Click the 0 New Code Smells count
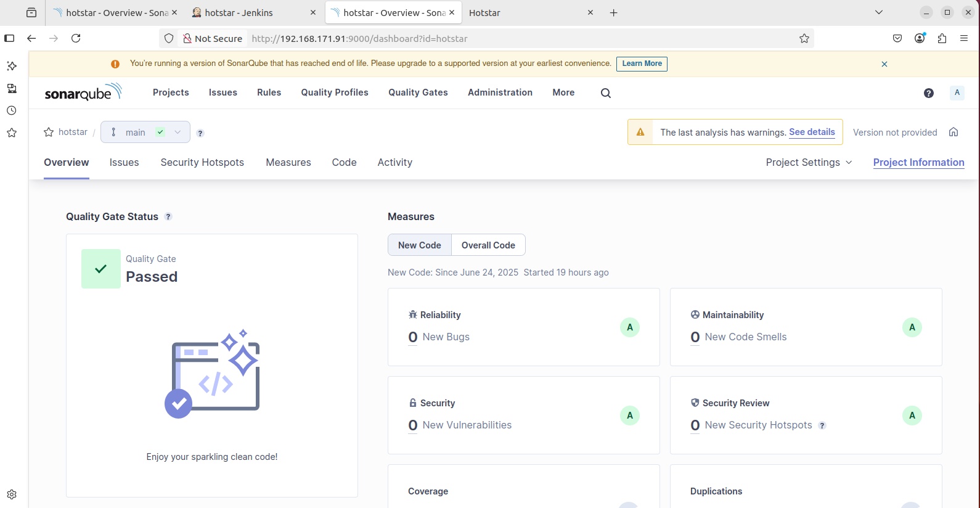 [695, 337]
